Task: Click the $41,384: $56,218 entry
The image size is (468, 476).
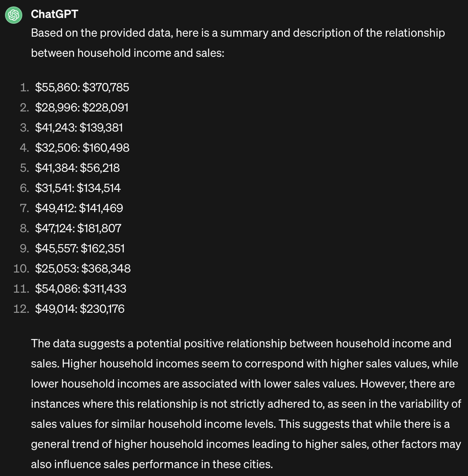Action: click(77, 168)
